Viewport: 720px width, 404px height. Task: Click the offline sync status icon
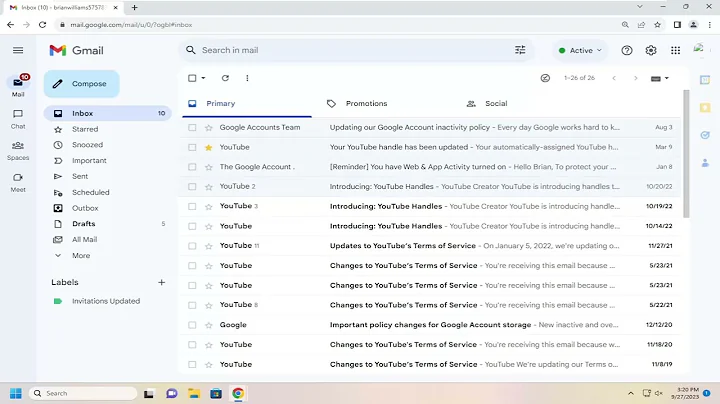click(x=545, y=78)
